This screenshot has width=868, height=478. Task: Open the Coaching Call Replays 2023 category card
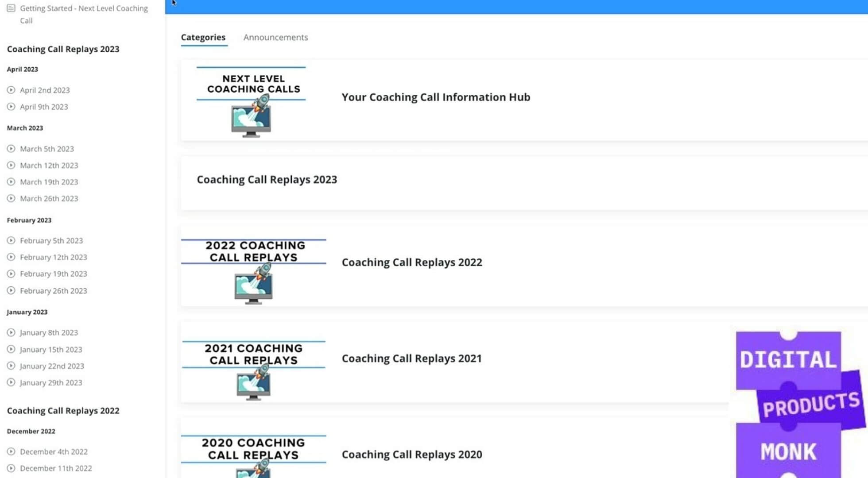524,183
